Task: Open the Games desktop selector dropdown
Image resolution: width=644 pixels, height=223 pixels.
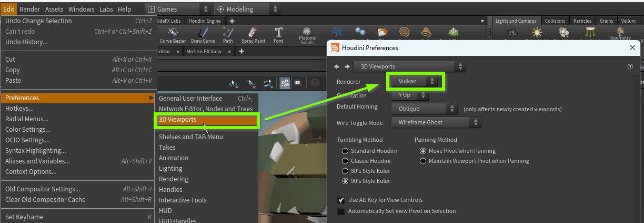Action: 178,9
